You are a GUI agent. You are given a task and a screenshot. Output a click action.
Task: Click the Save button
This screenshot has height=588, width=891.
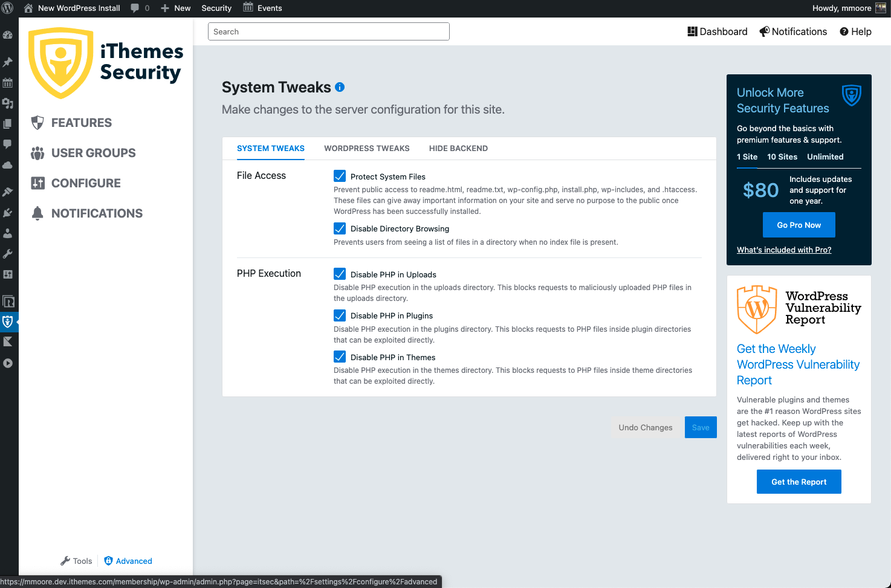tap(701, 427)
